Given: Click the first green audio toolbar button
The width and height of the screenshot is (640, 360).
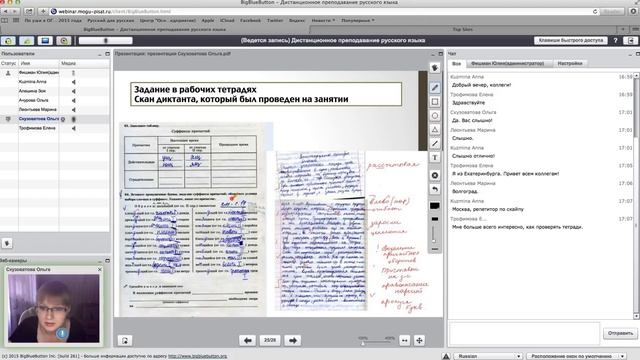Looking at the screenshot, I should (8, 40).
